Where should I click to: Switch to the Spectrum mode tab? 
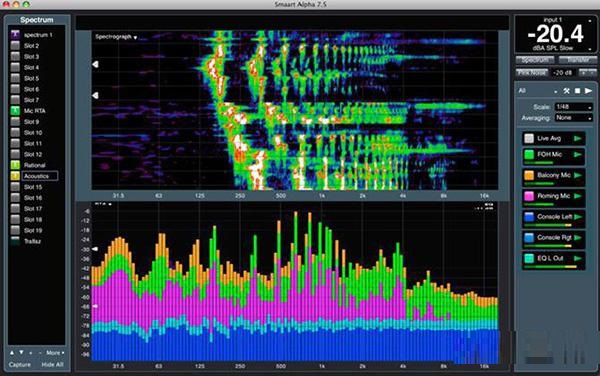[x=535, y=60]
